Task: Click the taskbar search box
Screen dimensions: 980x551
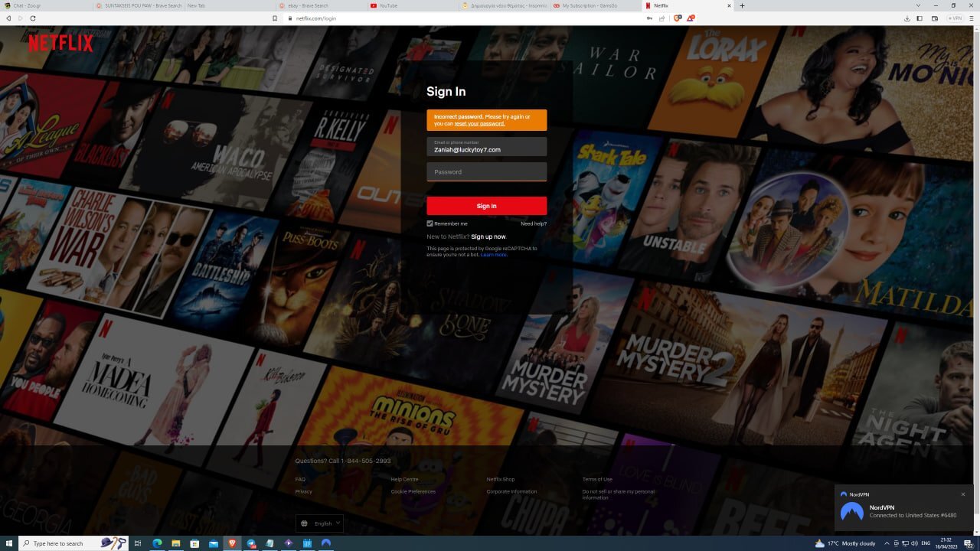Action: pyautogui.click(x=73, y=543)
